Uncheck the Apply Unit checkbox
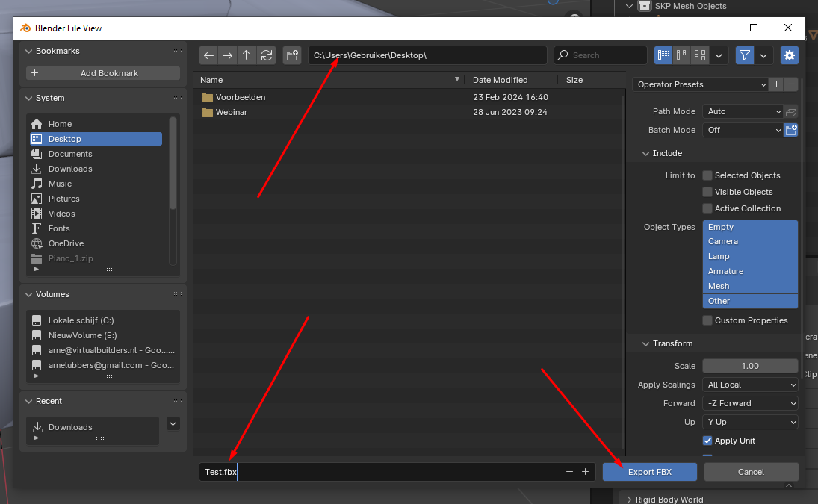This screenshot has height=504, width=818. 707,441
